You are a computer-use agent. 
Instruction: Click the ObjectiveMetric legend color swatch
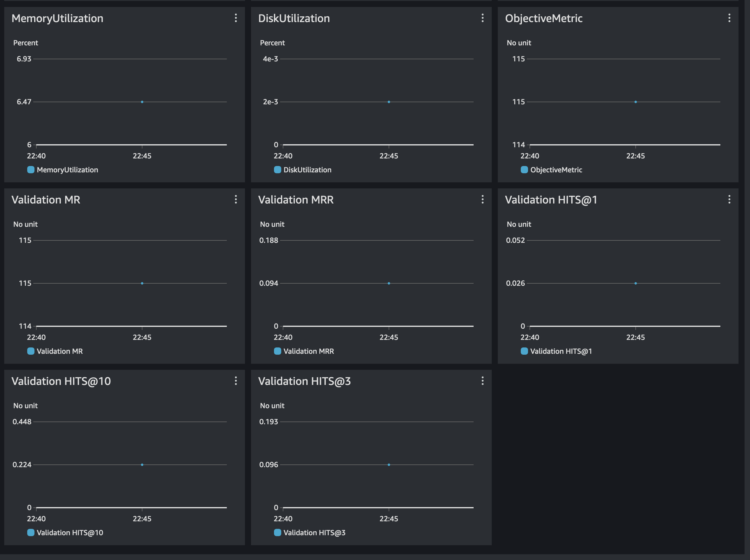coord(524,170)
